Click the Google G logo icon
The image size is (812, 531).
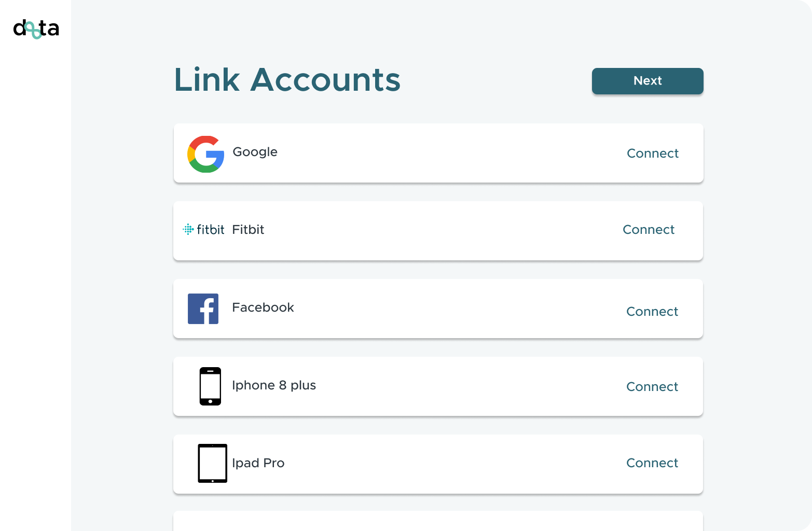point(206,154)
